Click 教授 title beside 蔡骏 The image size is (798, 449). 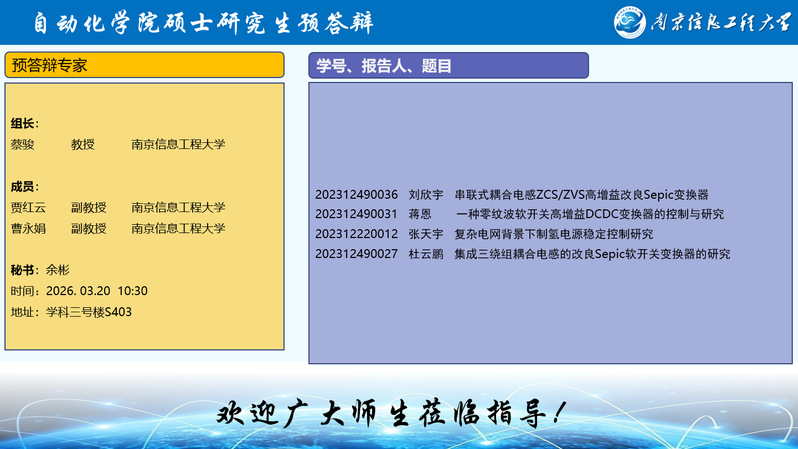(x=83, y=144)
